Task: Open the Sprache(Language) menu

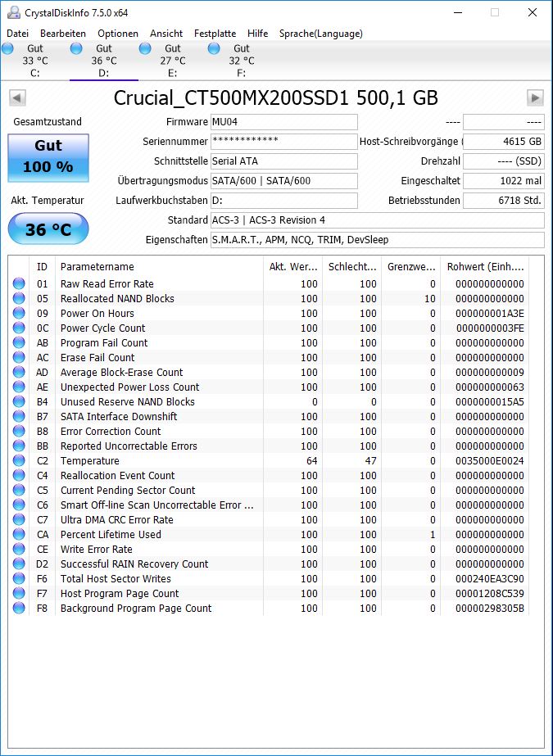Action: coord(321,34)
